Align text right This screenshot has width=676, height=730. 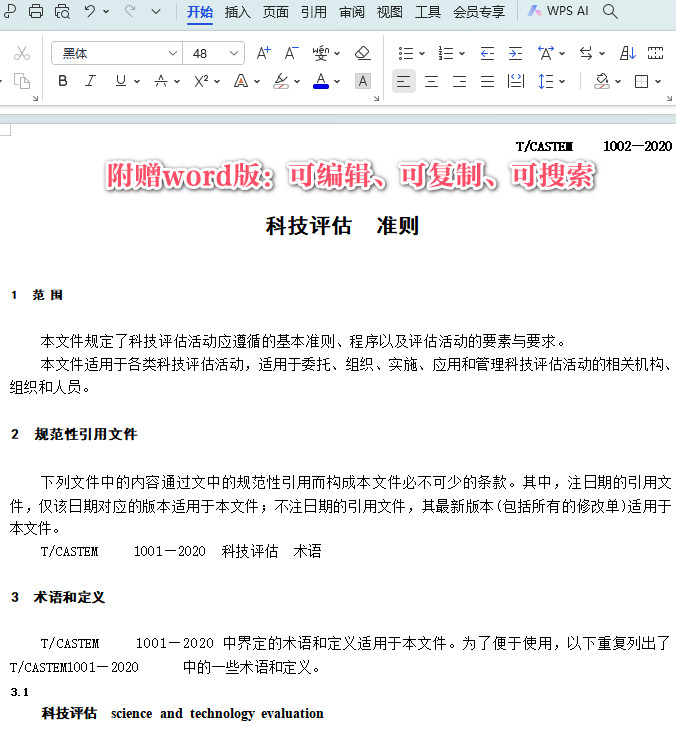pos(460,81)
